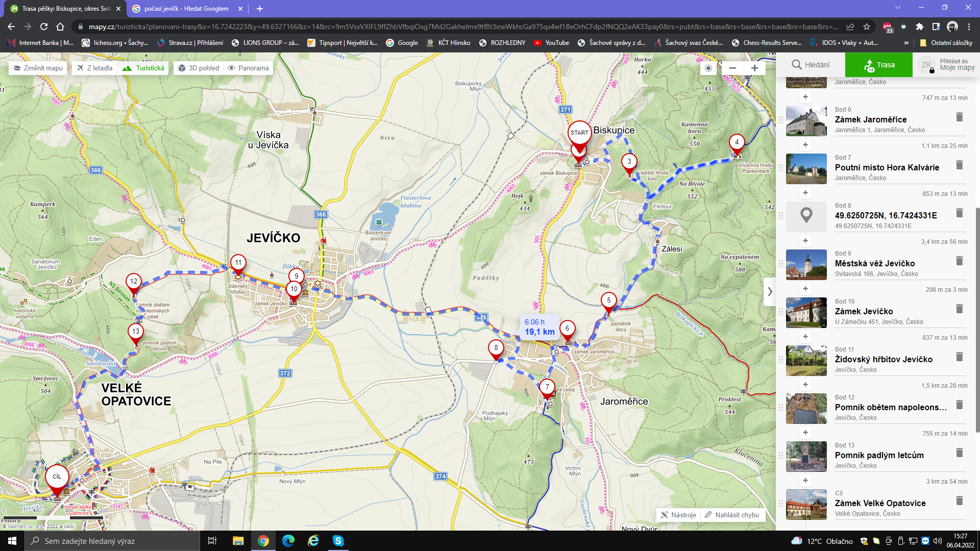980x551 pixels.
Task: Click Nahlásit chybu link
Action: [732, 515]
